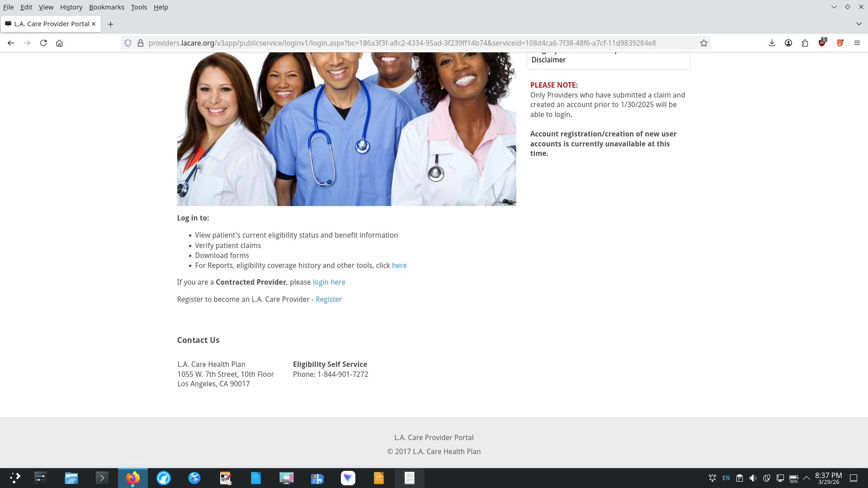The image size is (868, 488).
Task: Expand the list all tabs chevron
Action: [x=859, y=24]
